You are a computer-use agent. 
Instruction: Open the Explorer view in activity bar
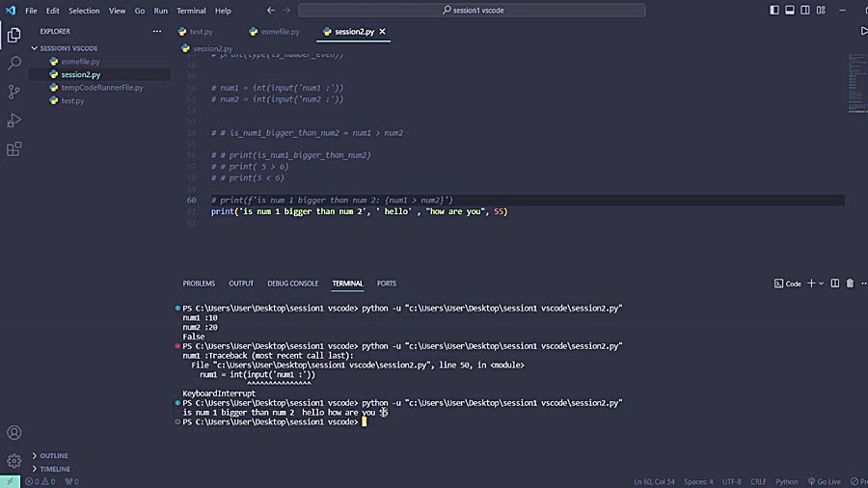pyautogui.click(x=14, y=35)
